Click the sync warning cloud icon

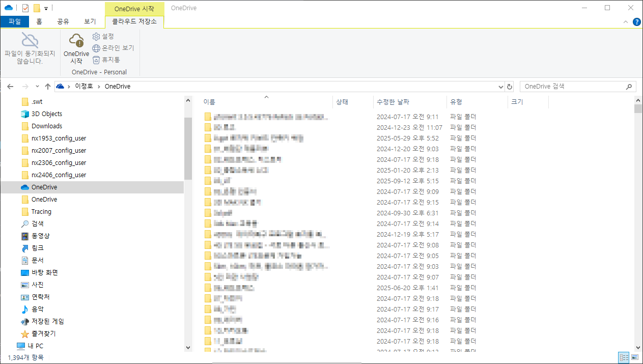(x=30, y=40)
